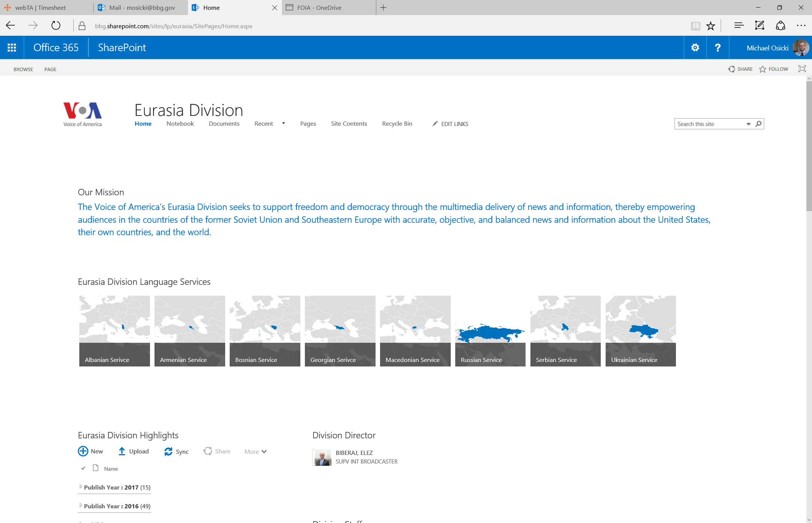The image size is (812, 523).
Task: Click the New plus icon
Action: (x=83, y=451)
